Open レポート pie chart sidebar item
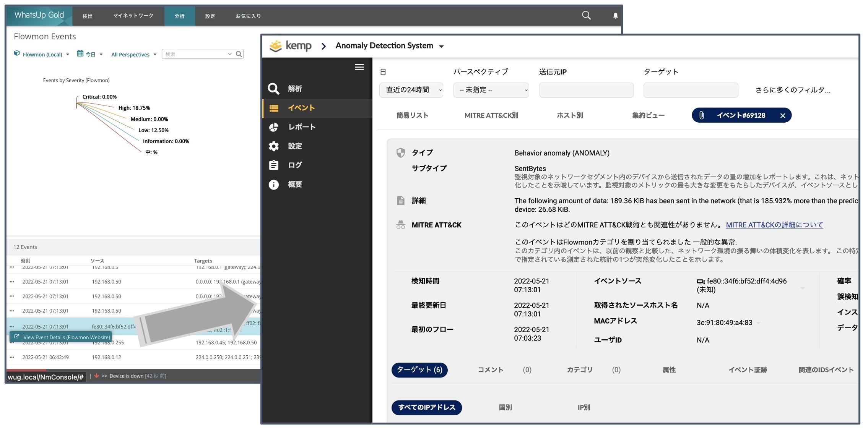This screenshot has height=431, width=868. 274,127
